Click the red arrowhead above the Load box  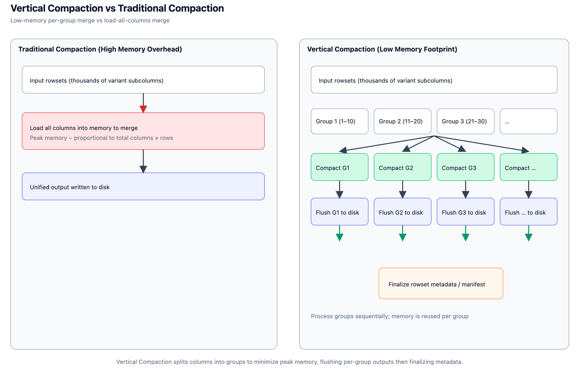(x=143, y=109)
